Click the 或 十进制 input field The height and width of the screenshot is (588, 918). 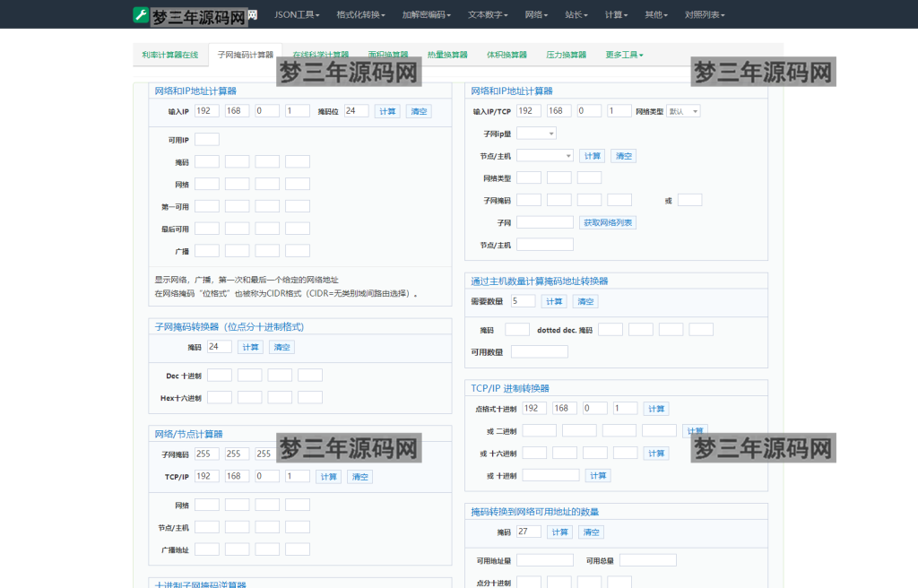(551, 475)
